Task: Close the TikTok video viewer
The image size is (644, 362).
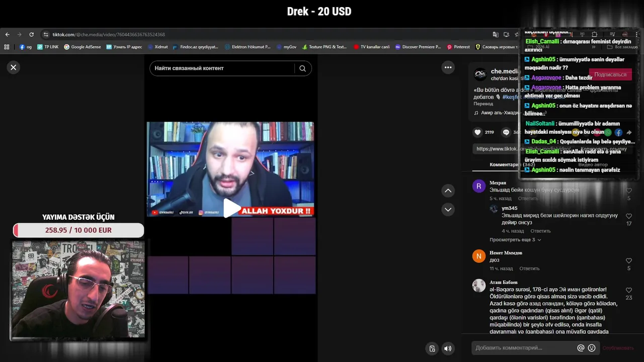Action: point(14,67)
